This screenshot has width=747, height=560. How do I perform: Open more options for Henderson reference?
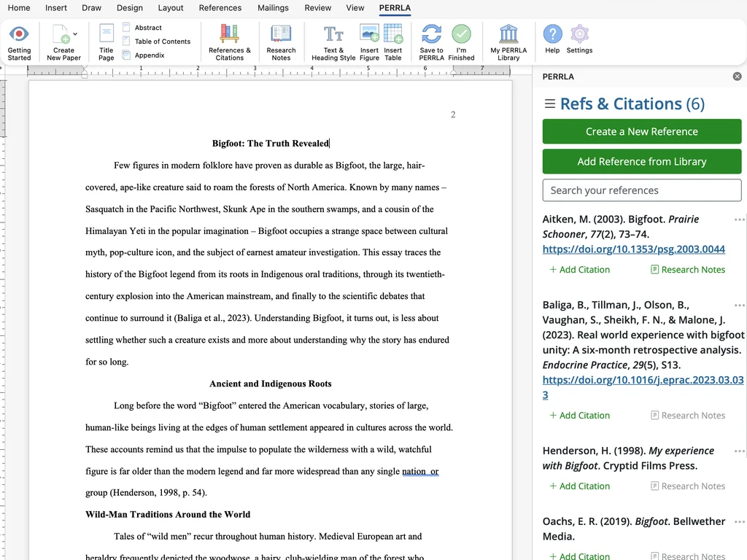click(x=740, y=451)
